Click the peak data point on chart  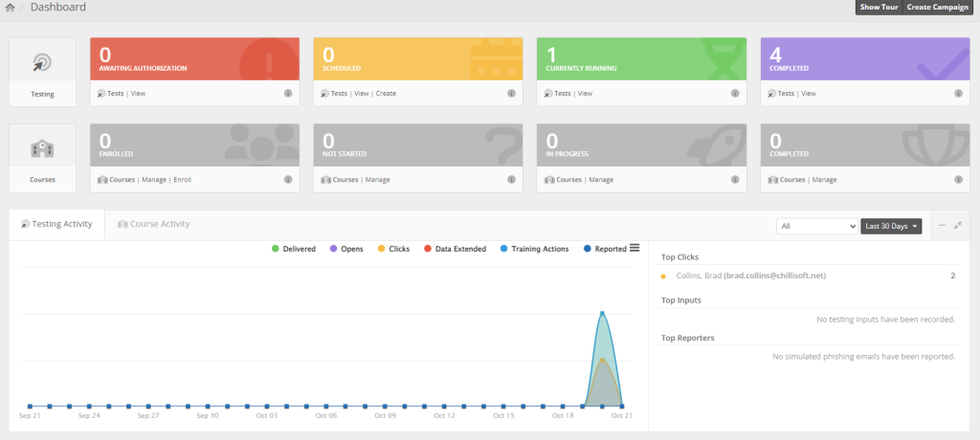point(602,313)
